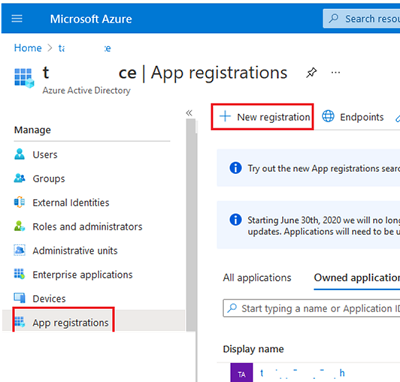Click the Users icon
This screenshot has height=382, width=400.
(20, 154)
